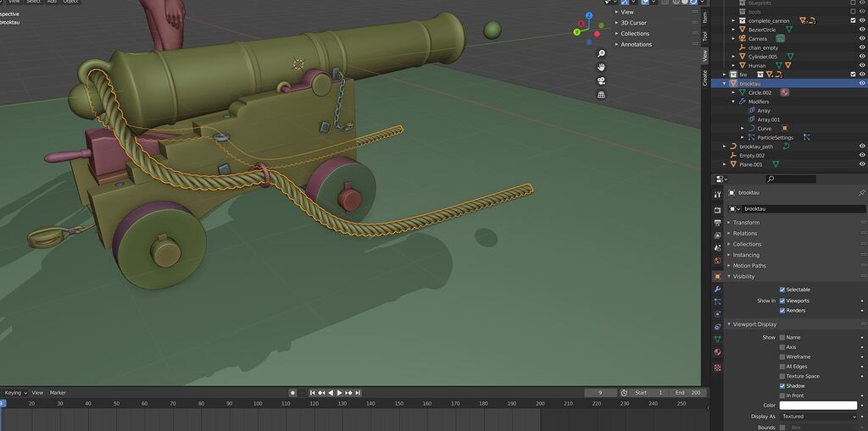Screen dimensions: 868x431
Task: Open the Object Data green triangle tab
Action: pos(717,340)
